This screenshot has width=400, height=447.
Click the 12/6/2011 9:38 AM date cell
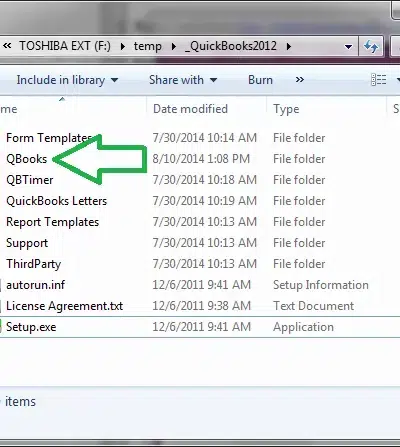point(202,306)
